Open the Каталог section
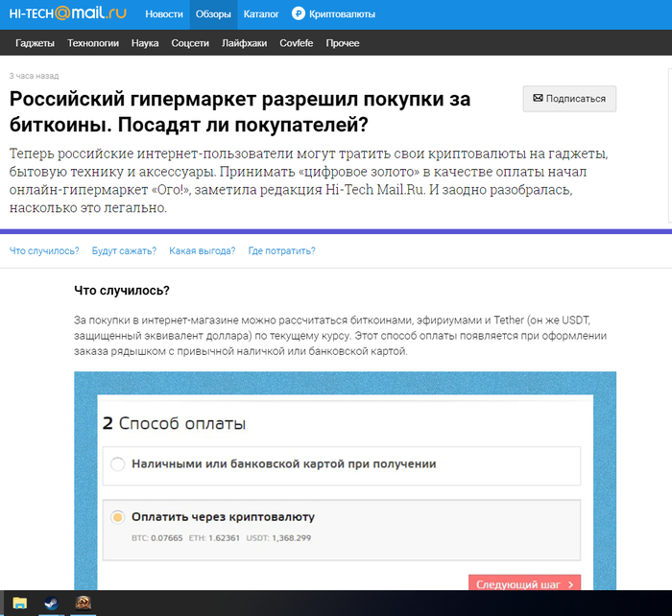 (x=261, y=14)
